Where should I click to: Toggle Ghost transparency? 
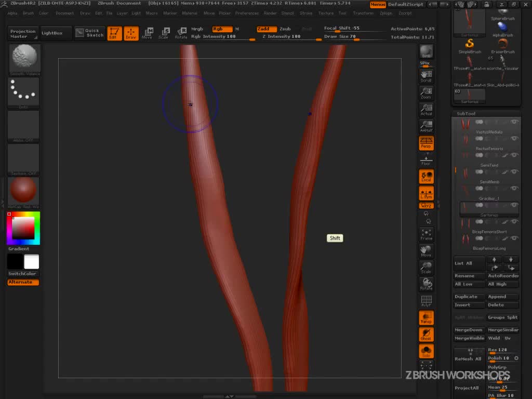point(426,334)
